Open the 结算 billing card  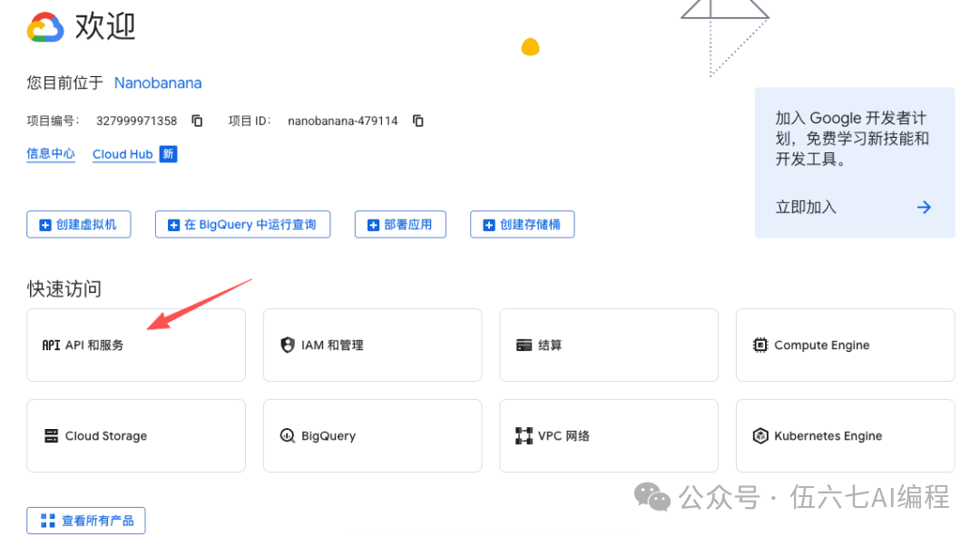pyautogui.click(x=608, y=345)
